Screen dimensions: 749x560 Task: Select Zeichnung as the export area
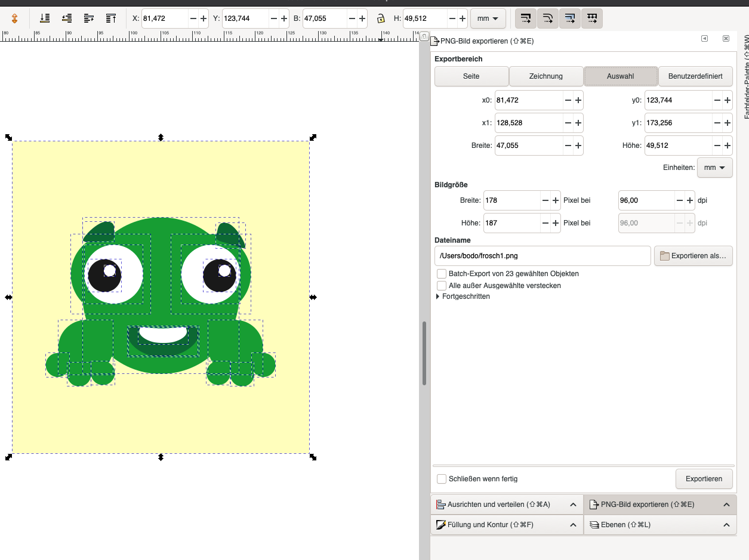545,76
